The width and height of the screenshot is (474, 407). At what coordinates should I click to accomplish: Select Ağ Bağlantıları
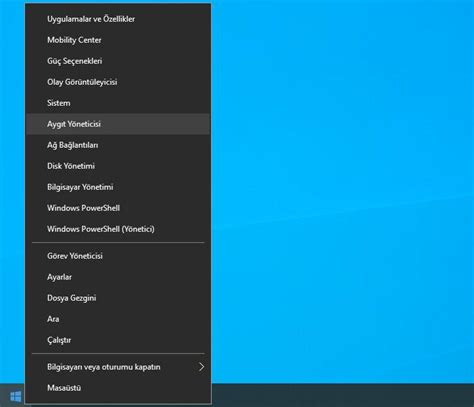(118, 145)
